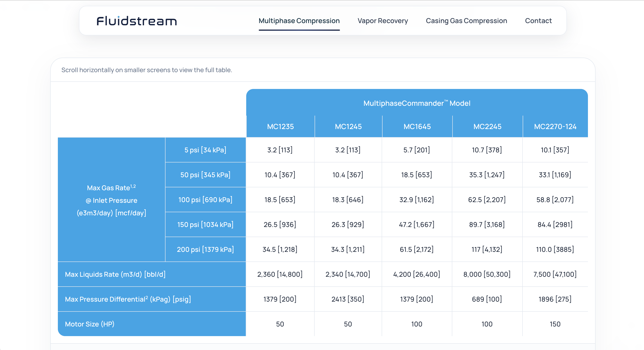The height and width of the screenshot is (350, 644).
Task: Click the MC1645 column header
Action: 417,126
